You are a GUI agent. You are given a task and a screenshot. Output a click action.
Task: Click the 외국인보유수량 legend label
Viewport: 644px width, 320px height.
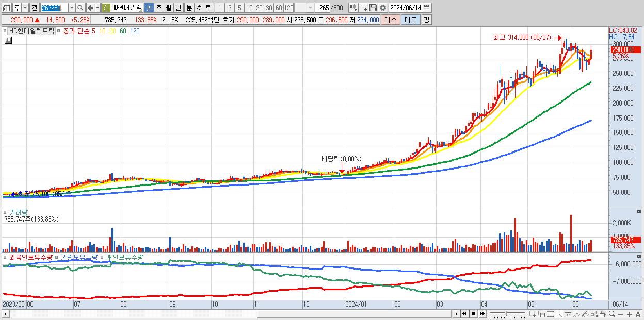click(31, 257)
